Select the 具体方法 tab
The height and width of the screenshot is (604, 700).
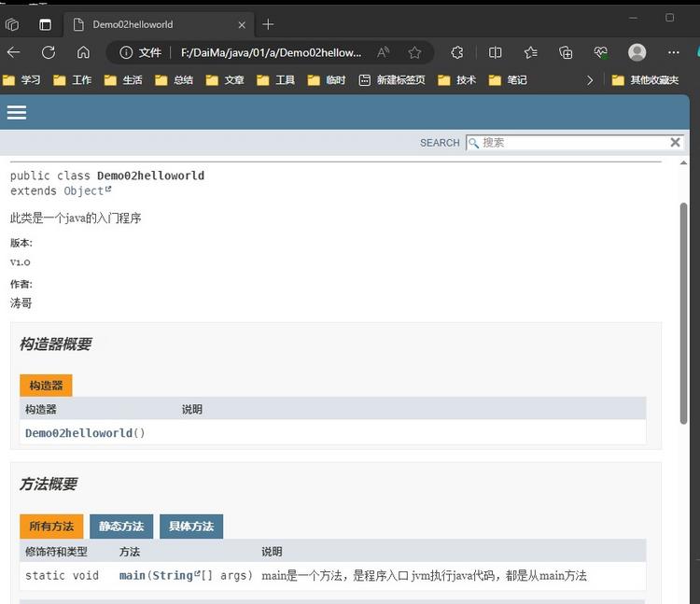(191, 527)
